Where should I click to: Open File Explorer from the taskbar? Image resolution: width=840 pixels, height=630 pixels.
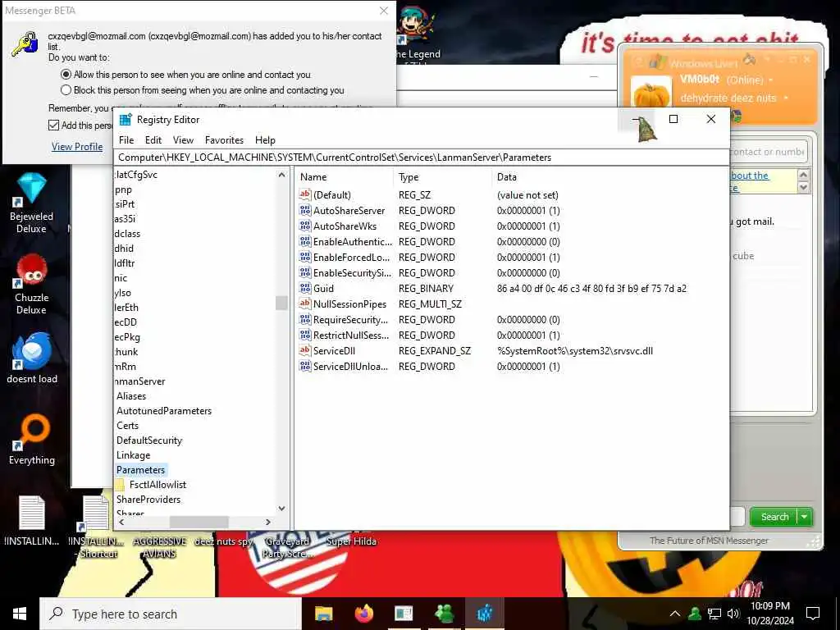(323, 614)
